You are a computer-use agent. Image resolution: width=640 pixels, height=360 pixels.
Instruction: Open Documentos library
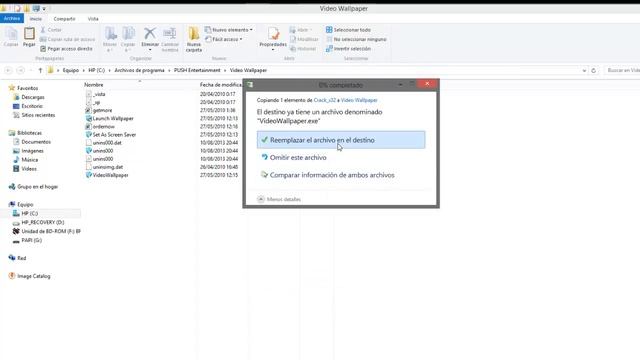36,142
